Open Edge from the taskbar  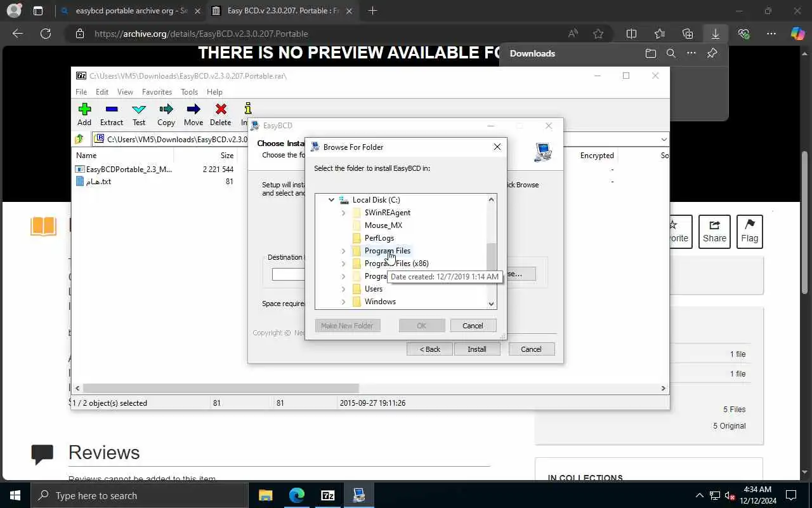[297, 495]
